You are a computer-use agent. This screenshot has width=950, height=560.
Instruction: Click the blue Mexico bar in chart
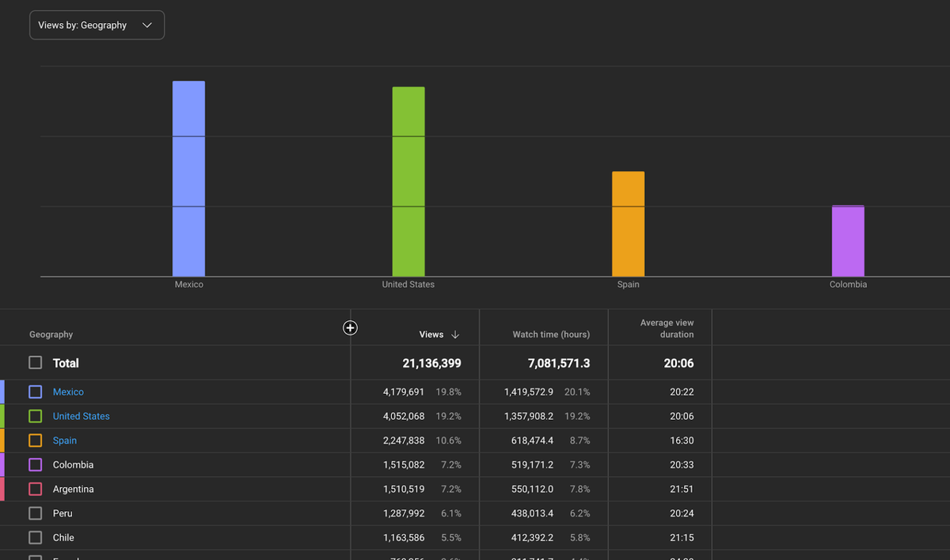[188, 179]
